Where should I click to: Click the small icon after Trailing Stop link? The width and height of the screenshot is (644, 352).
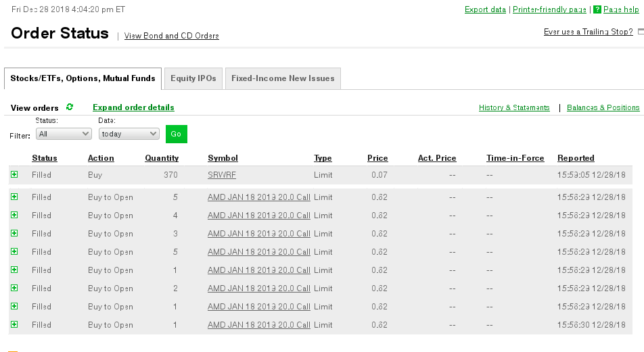tap(641, 32)
